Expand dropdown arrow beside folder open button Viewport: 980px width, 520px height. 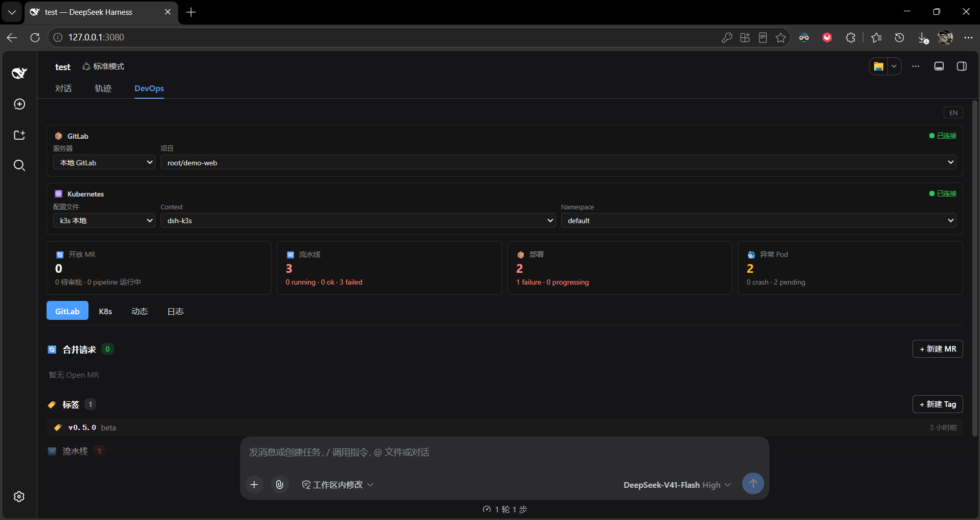click(894, 67)
